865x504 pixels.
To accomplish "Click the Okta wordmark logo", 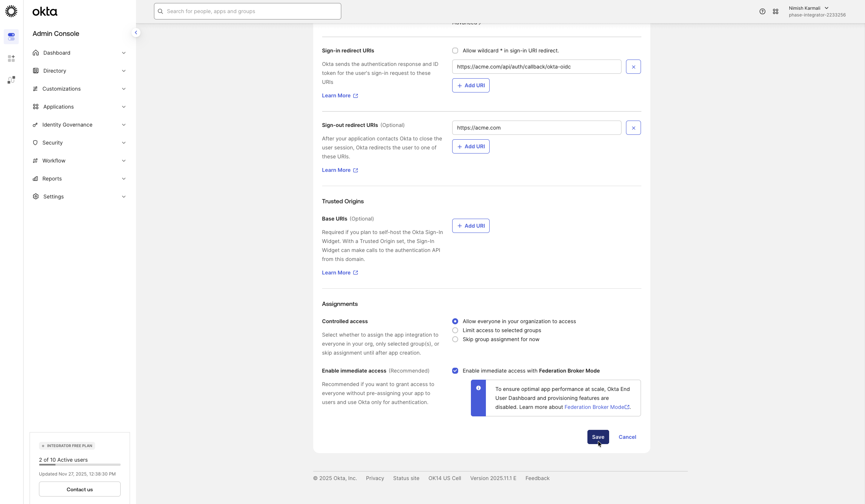I will (x=45, y=12).
